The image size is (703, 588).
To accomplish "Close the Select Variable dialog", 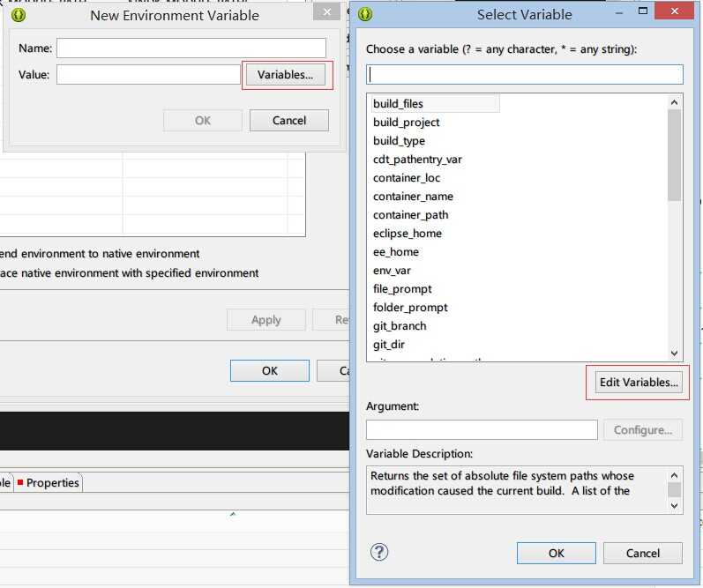I will [x=674, y=11].
